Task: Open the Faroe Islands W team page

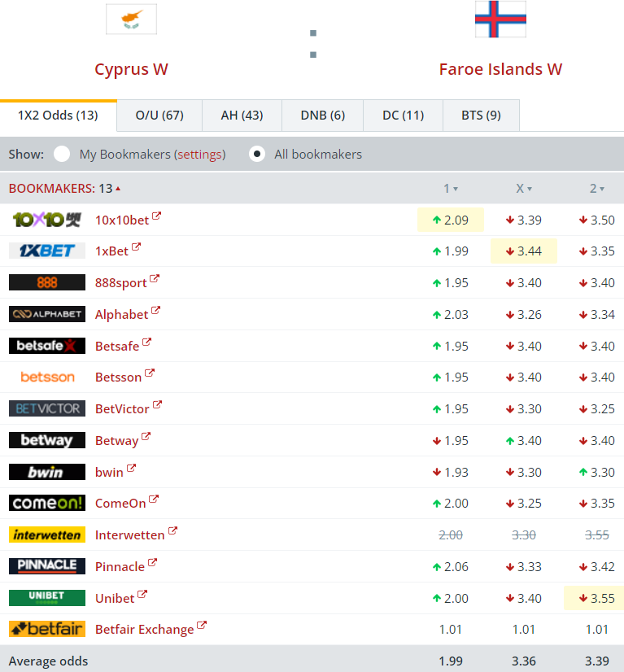Action: (x=500, y=69)
